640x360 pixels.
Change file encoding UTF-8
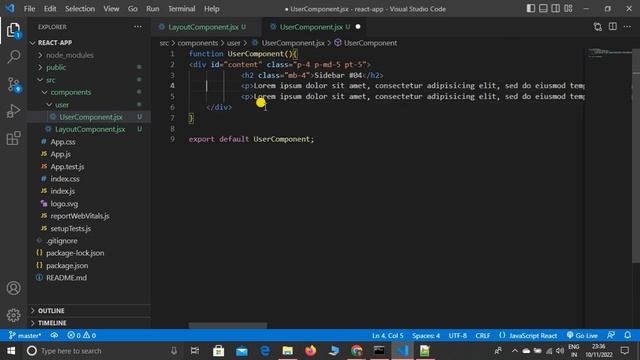pos(458,336)
